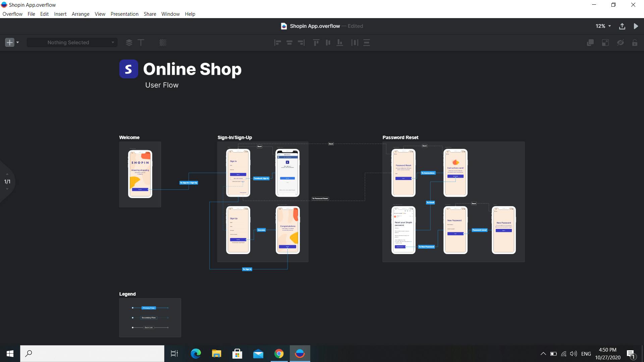
Task: Open the Presentation menu
Action: click(124, 14)
